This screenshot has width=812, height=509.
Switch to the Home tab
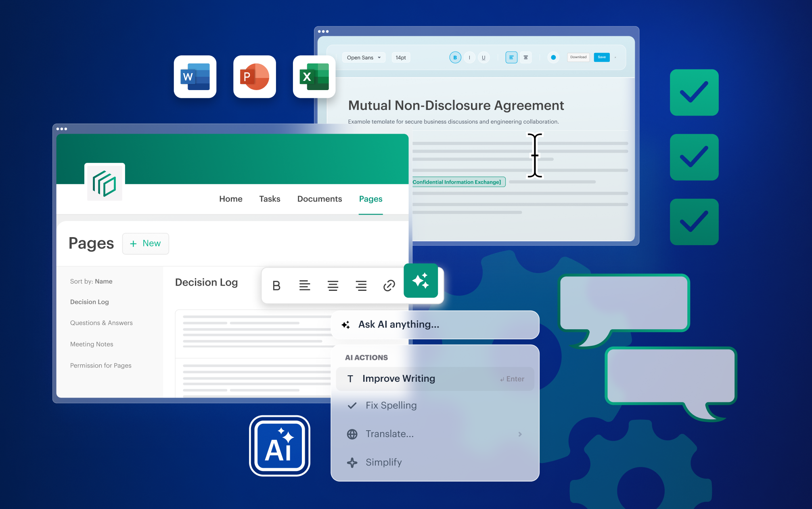tap(231, 199)
